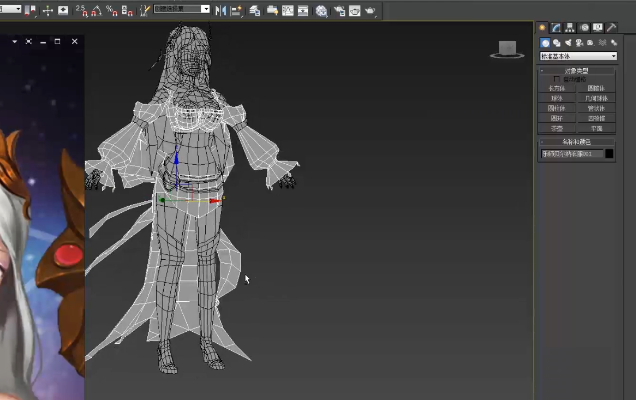The width and height of the screenshot is (636, 400).
Task: Enable the AutoGrid checkbox
Action: 557,79
